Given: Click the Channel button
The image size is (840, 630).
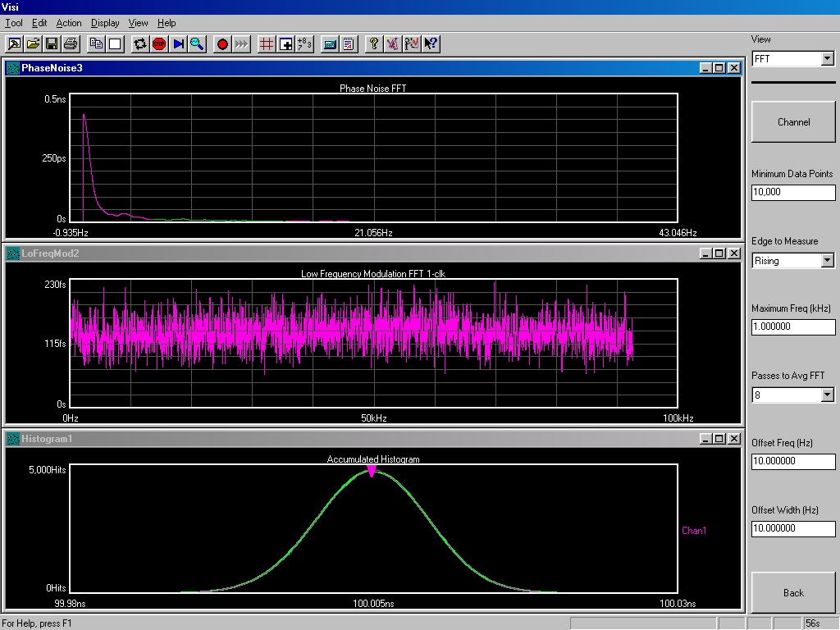Looking at the screenshot, I should 793,121.
